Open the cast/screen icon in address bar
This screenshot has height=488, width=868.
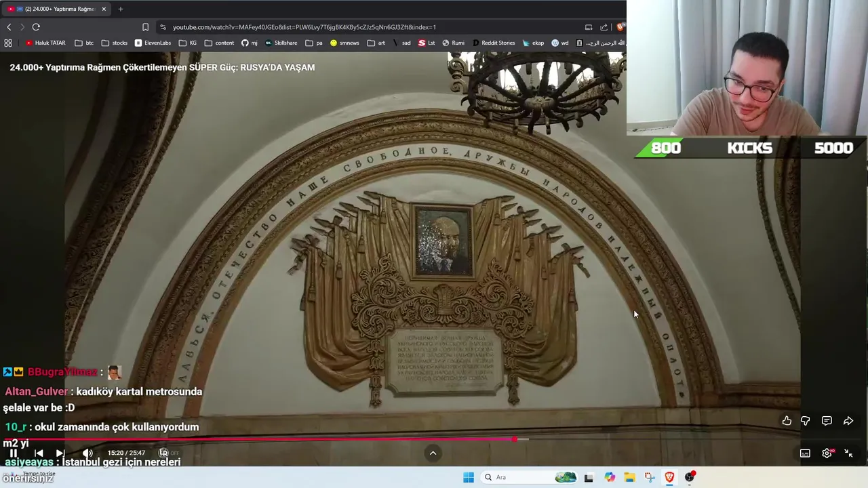click(x=589, y=27)
